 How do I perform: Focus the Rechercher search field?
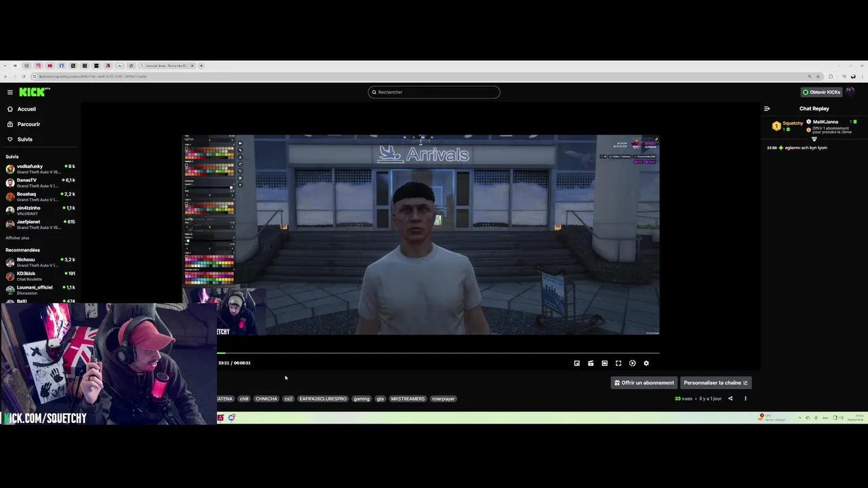pos(434,92)
